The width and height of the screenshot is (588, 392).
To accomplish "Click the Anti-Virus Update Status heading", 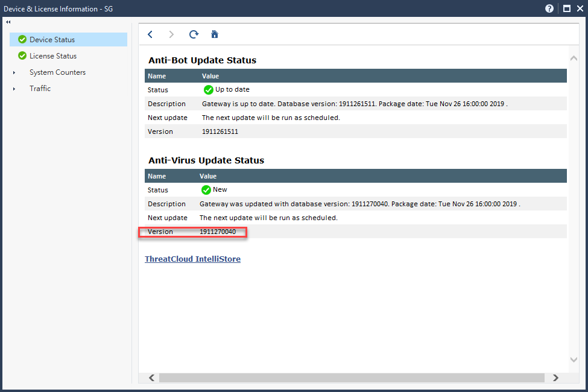I will coord(206,160).
